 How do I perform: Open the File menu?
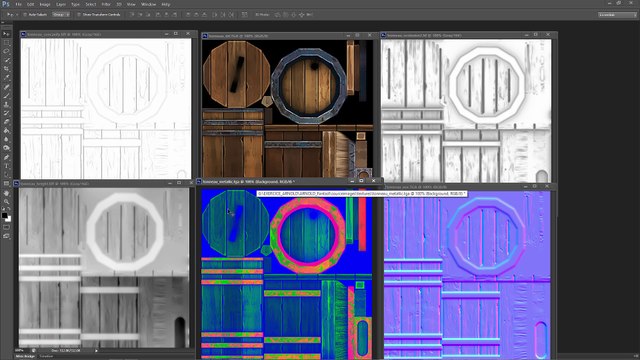click(18, 4)
